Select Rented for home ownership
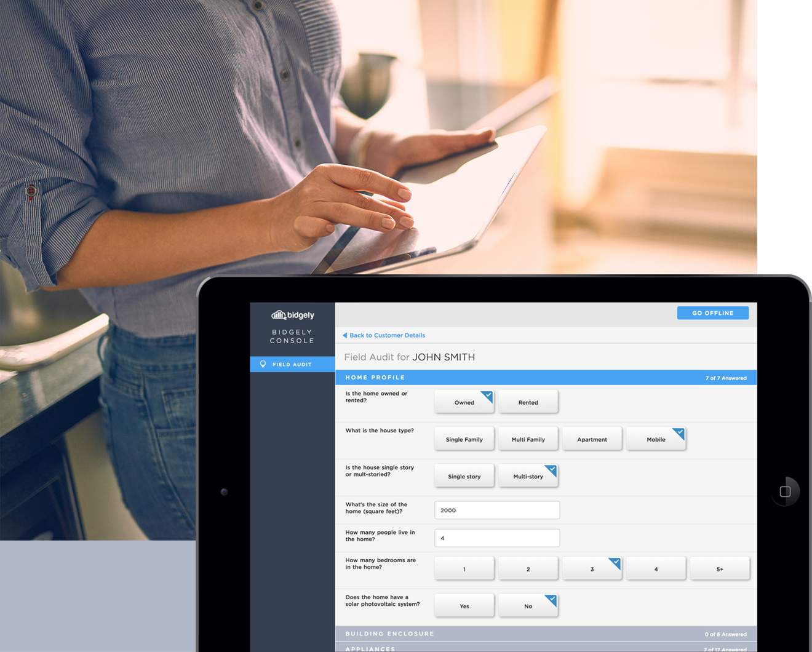Viewport: 812px width, 652px height. [528, 402]
